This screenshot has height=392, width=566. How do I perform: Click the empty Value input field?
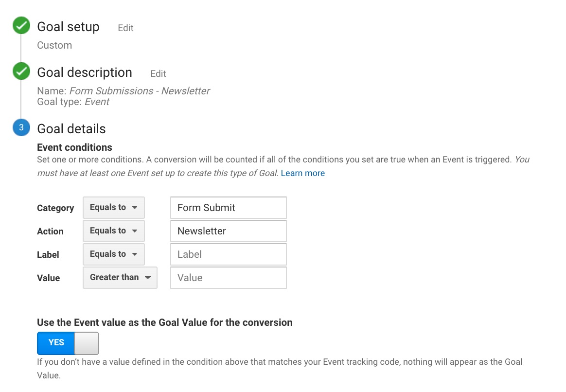point(229,278)
